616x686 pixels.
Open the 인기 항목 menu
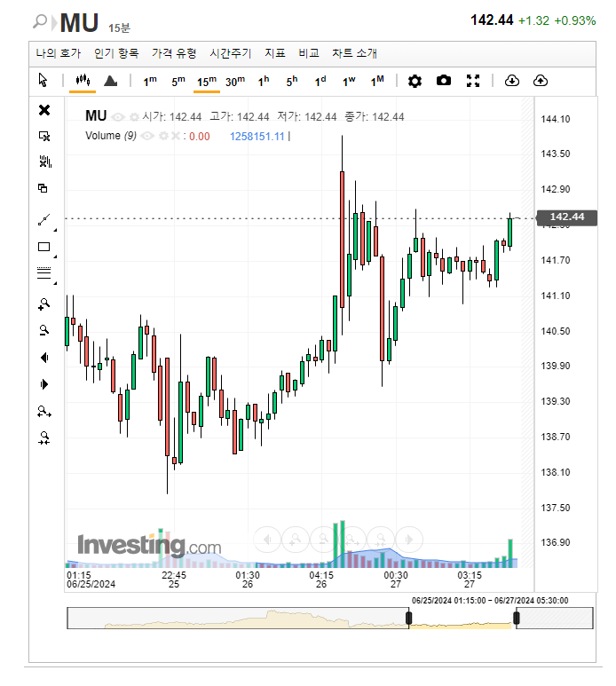point(116,53)
